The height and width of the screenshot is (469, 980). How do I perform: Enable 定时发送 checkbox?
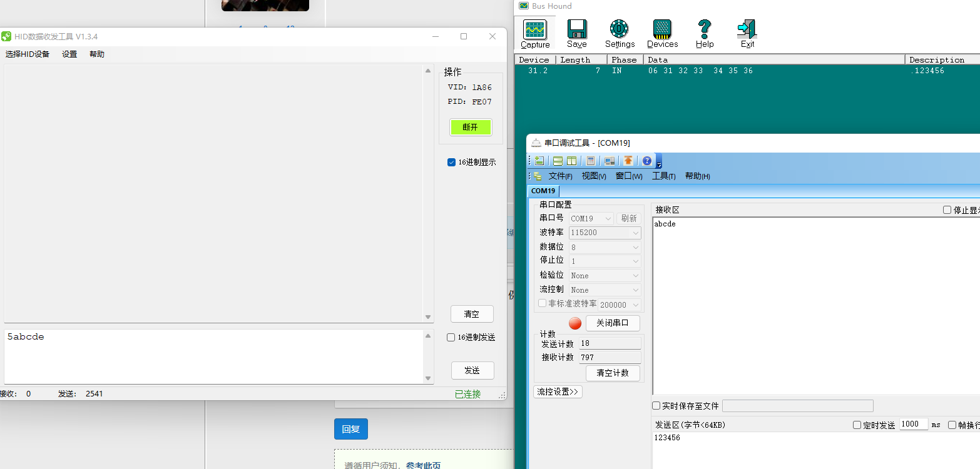(x=857, y=425)
